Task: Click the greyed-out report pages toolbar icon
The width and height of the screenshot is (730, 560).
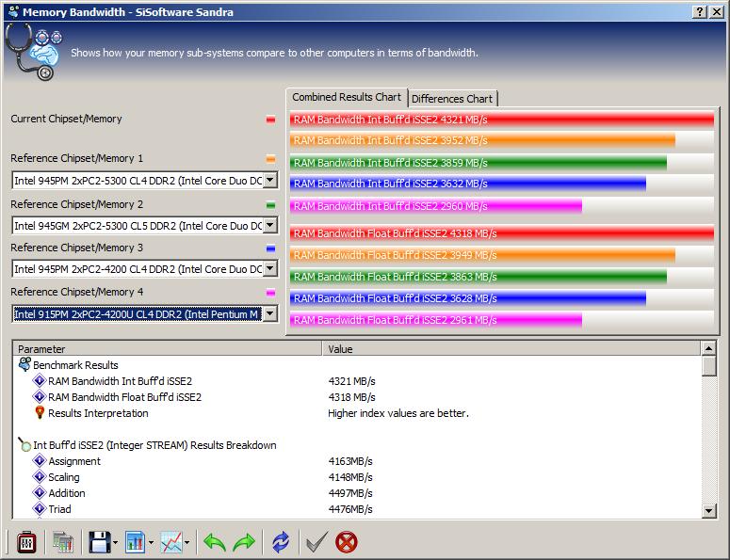Action: (x=63, y=542)
